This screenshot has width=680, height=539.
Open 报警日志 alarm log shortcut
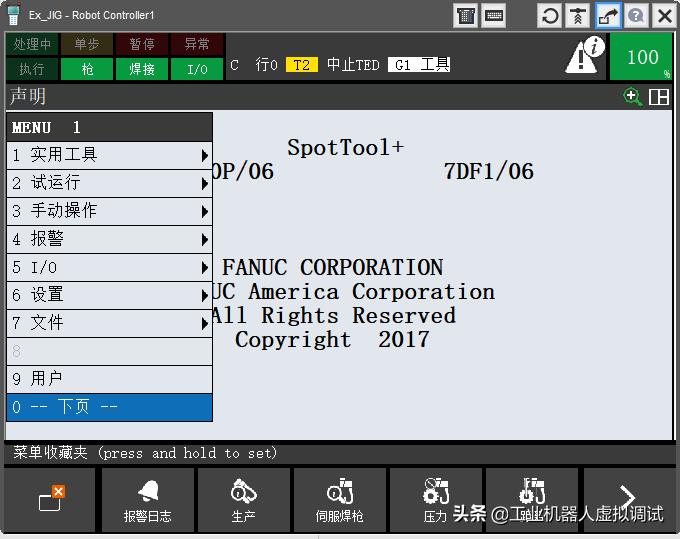(x=147, y=500)
